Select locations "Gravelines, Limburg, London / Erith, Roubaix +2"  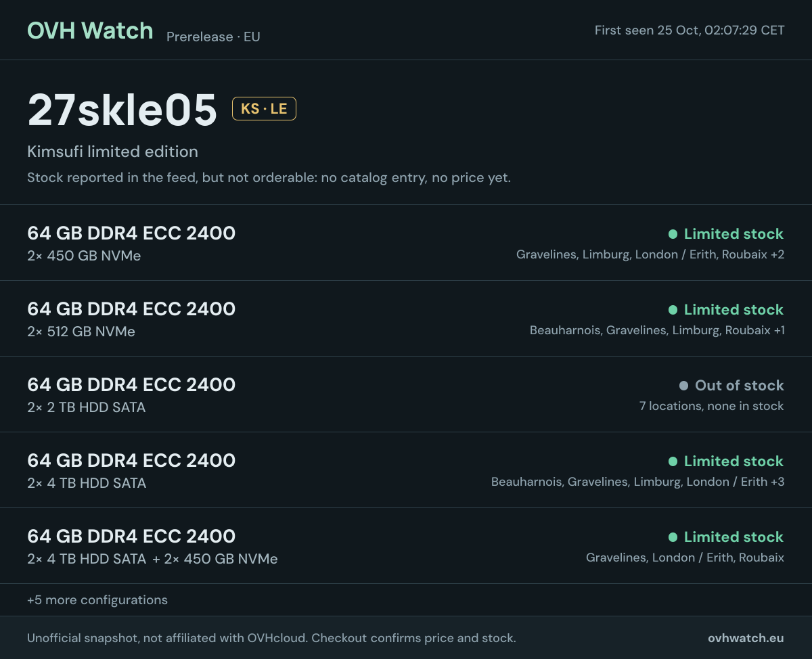pyautogui.click(x=650, y=254)
